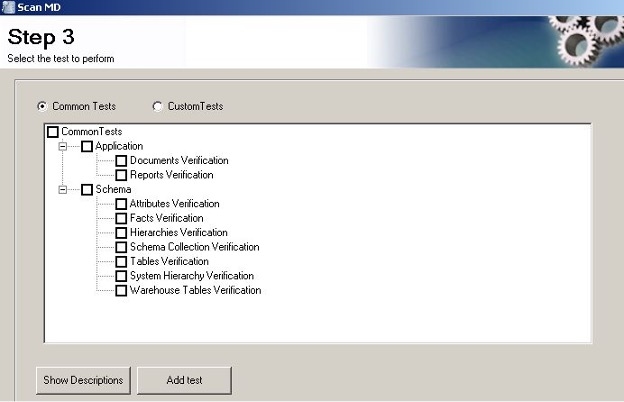Image resolution: width=624 pixels, height=402 pixels.
Task: Enable Warehouse Tables Verification checkbox
Action: click(121, 291)
